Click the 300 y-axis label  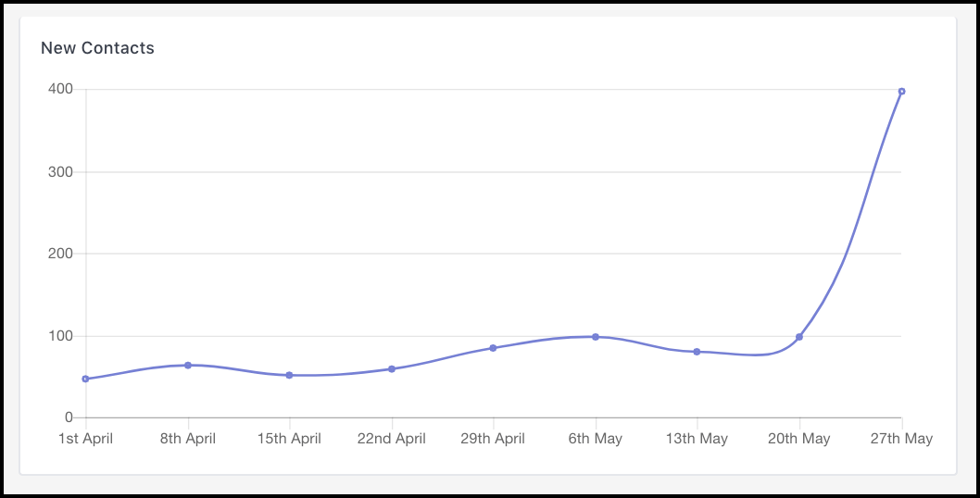[x=60, y=172]
